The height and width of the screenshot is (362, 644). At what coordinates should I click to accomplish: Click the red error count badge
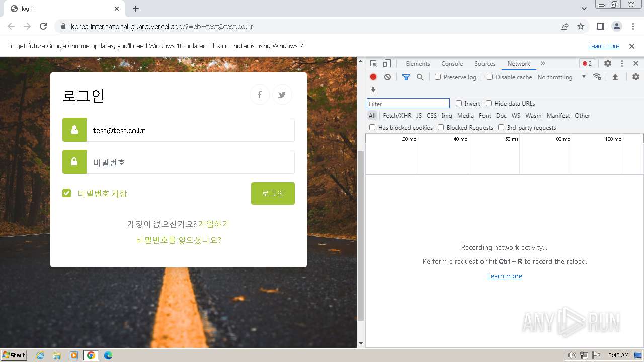pos(587,63)
